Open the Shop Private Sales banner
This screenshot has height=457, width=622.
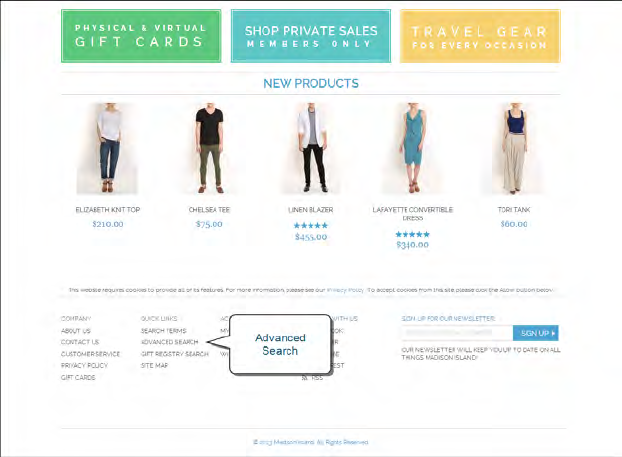pyautogui.click(x=311, y=36)
